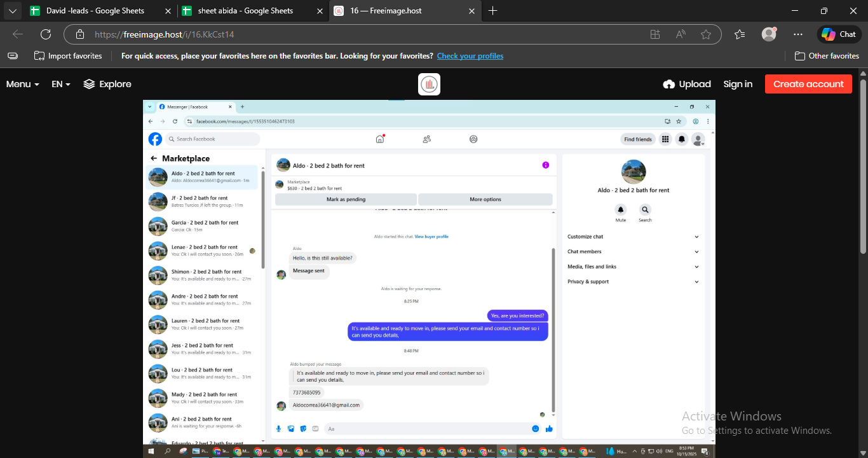Open Facebook menu grid icon
The width and height of the screenshot is (868, 458).
(665, 139)
